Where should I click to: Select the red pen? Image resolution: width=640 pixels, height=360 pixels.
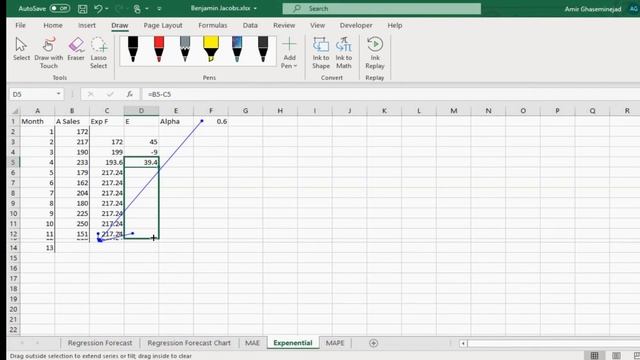click(159, 49)
